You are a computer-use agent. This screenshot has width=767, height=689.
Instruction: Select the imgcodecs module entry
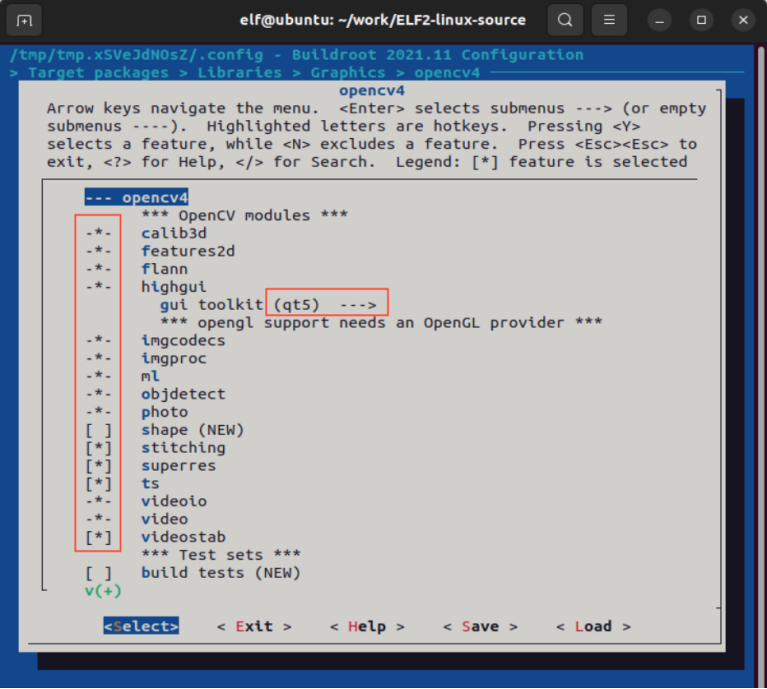tap(156, 341)
